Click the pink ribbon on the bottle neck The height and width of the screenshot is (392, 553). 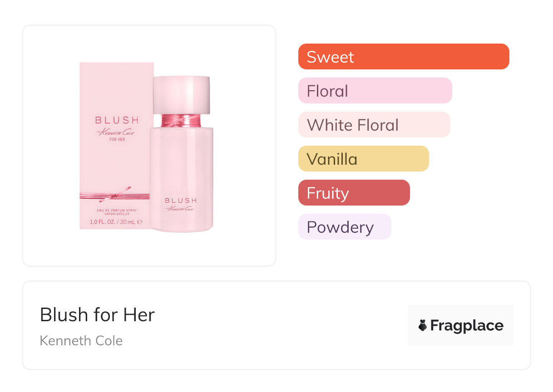[x=181, y=121]
